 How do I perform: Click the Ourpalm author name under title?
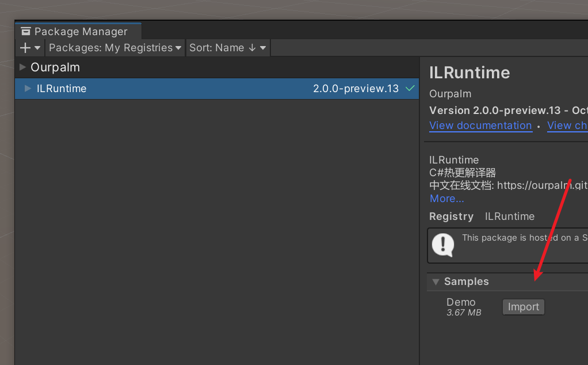[450, 94]
